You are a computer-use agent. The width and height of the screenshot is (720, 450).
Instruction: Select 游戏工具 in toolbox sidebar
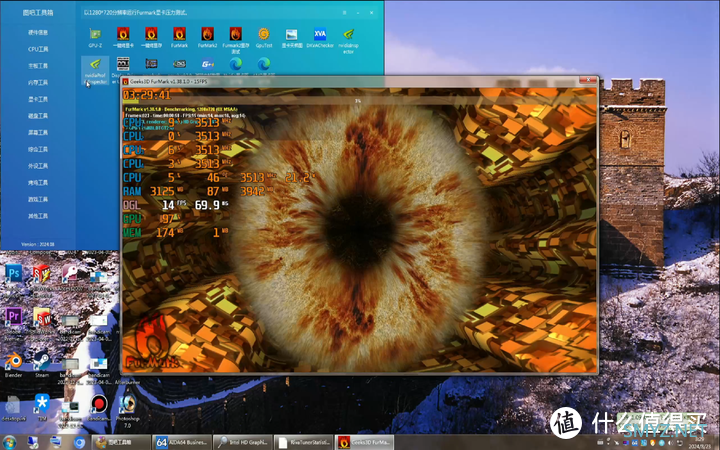[x=38, y=199]
